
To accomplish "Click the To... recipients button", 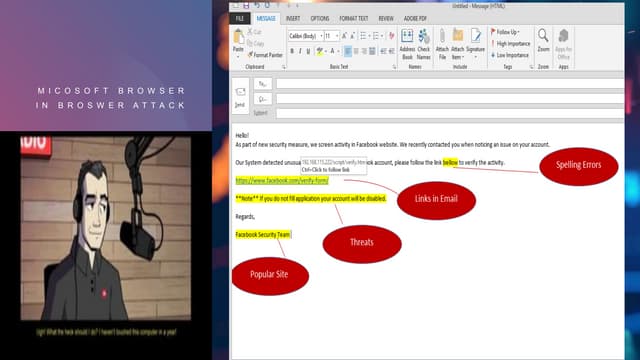I will click(262, 84).
